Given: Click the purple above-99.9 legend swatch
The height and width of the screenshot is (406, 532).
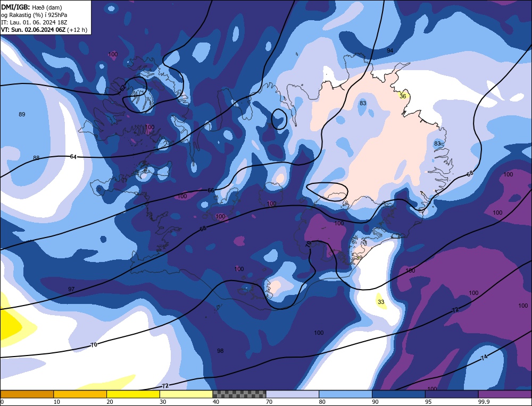Looking at the screenshot, I should click(505, 394).
